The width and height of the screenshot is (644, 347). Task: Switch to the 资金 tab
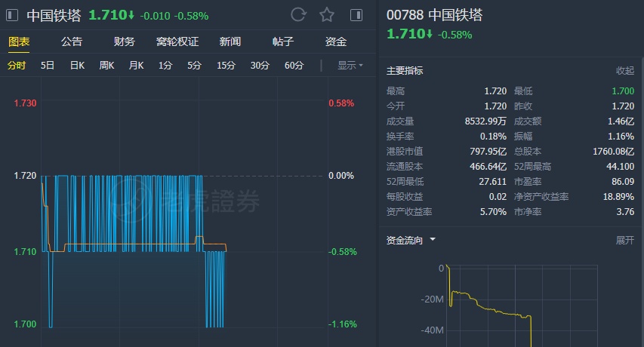point(336,42)
